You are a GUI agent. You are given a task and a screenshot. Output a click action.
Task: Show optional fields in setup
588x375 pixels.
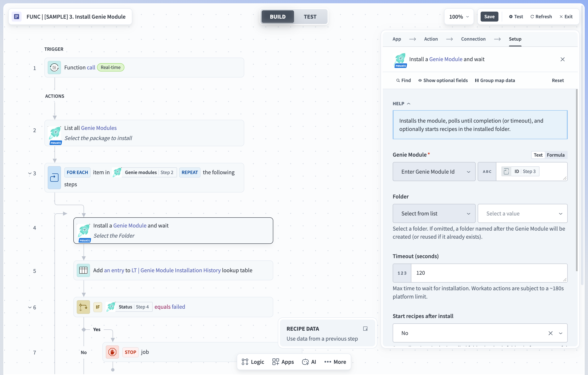(443, 80)
